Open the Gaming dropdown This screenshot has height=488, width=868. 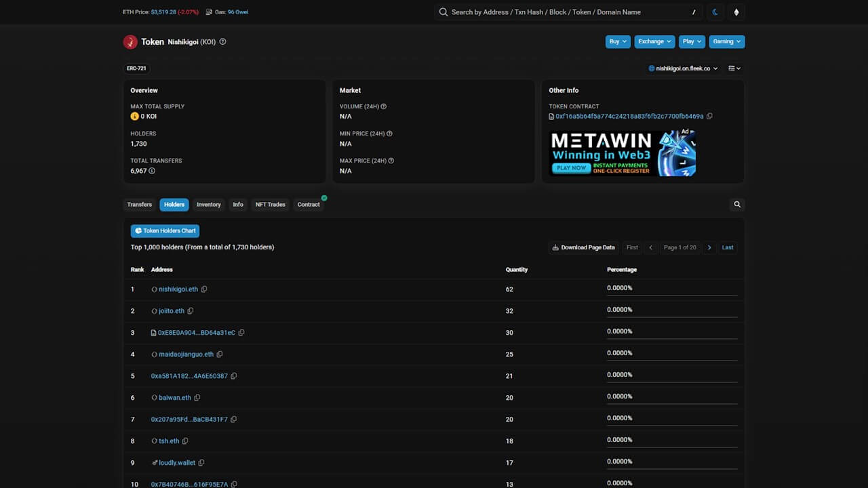727,42
